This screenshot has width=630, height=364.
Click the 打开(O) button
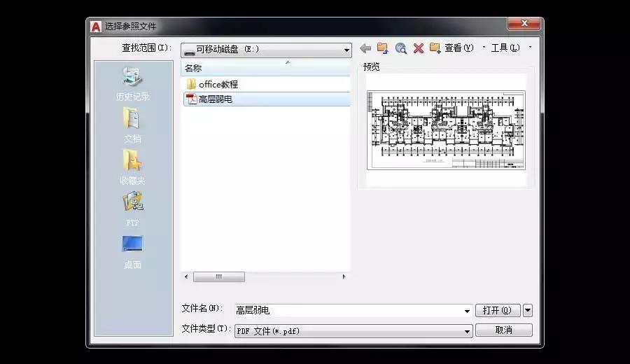coord(498,310)
